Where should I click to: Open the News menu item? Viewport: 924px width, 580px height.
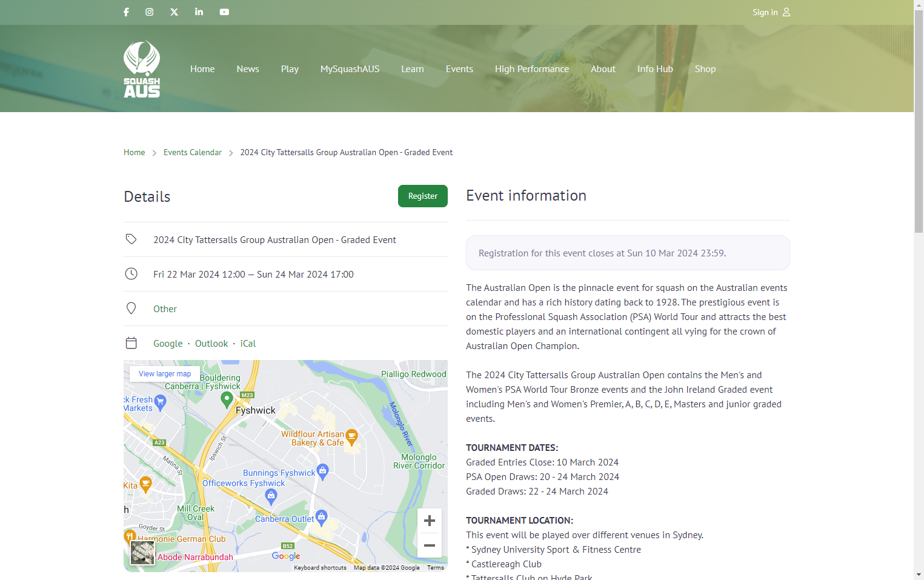[248, 69]
